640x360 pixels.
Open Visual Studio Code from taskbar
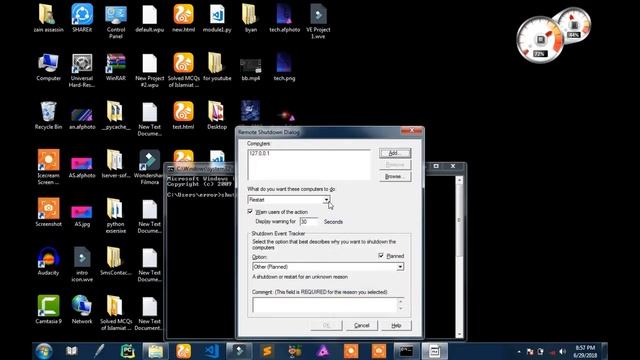(211, 351)
